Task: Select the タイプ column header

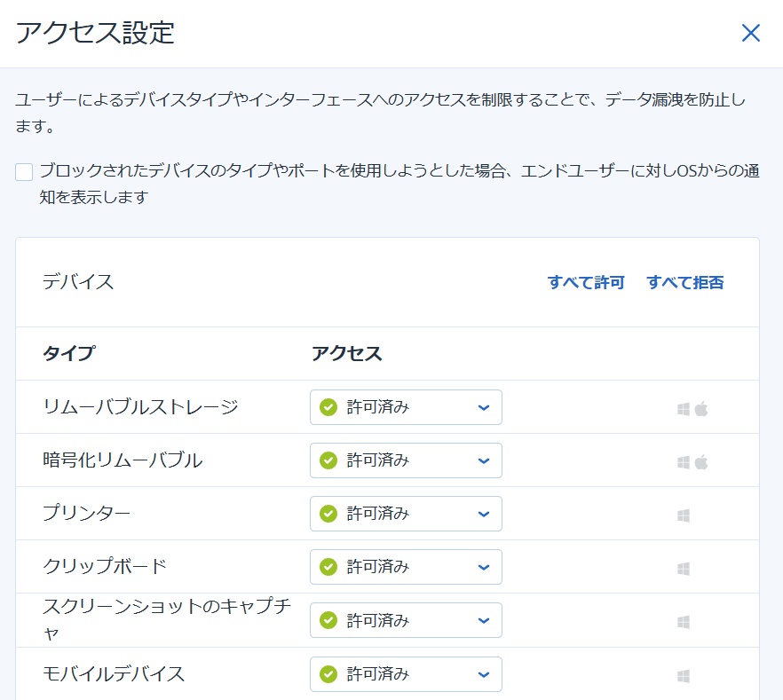Action: point(68,353)
